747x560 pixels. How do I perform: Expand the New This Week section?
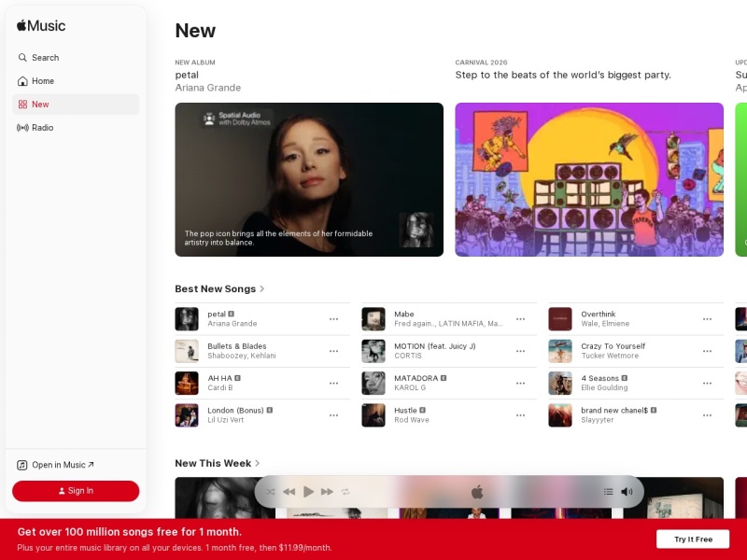pos(218,463)
